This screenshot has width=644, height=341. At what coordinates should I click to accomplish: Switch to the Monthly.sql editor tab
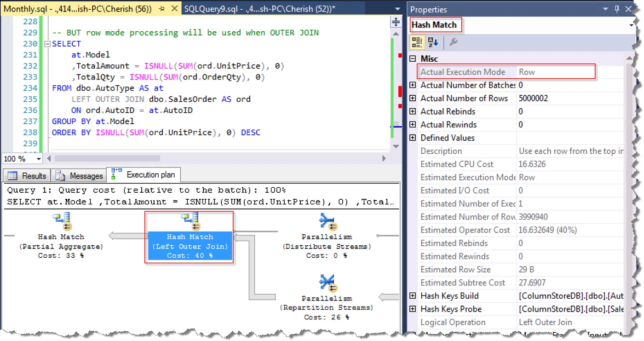(77, 9)
